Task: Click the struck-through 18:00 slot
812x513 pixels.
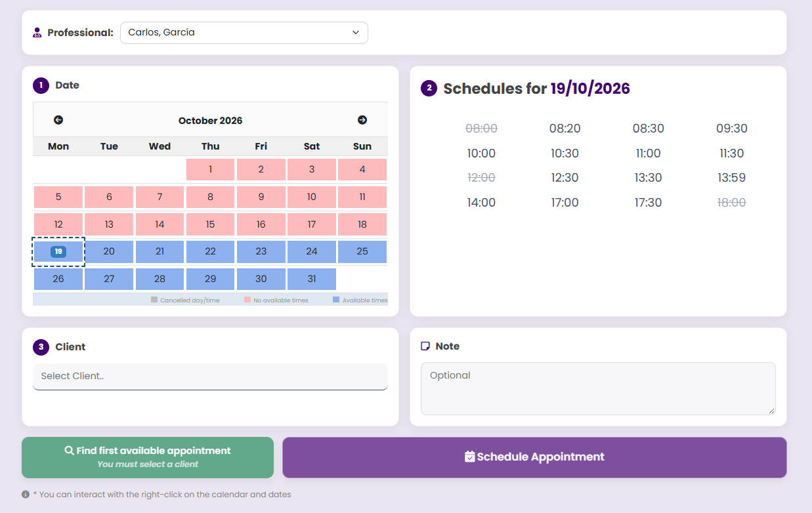Action: [732, 203]
